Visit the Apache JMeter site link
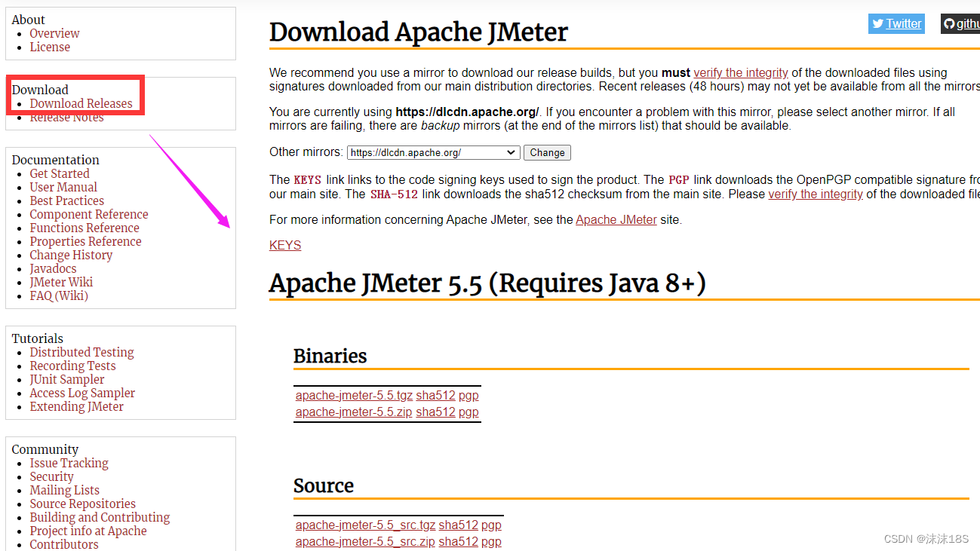Image resolution: width=980 pixels, height=551 pixels. coord(616,220)
